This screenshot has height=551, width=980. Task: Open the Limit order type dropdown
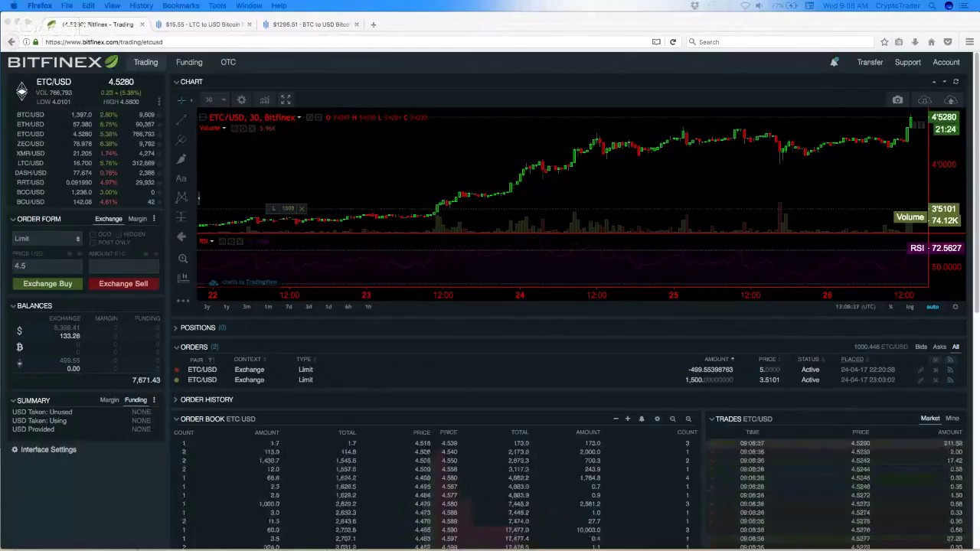coord(47,239)
